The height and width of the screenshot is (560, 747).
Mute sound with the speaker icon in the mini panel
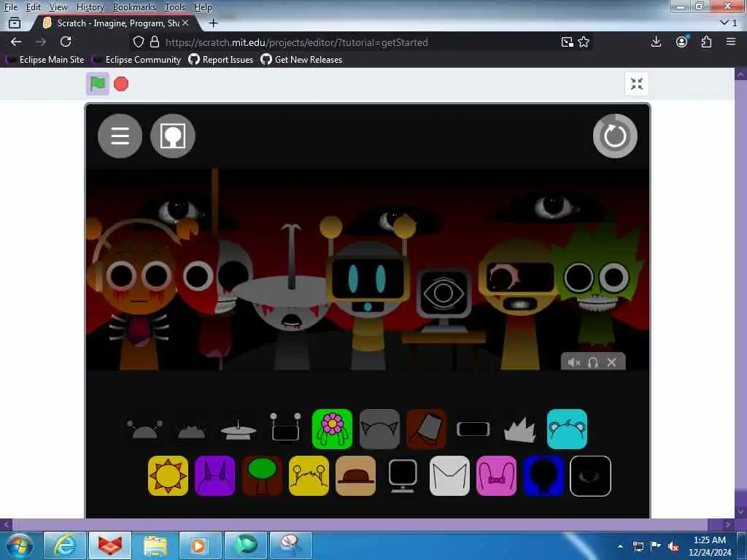point(573,362)
